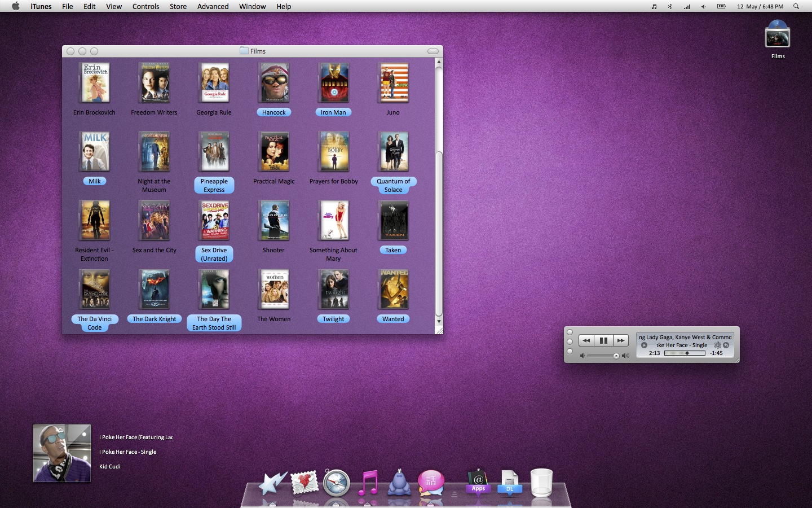Click the iTunes Genius atom icon
812x508 pixels.
718,345
